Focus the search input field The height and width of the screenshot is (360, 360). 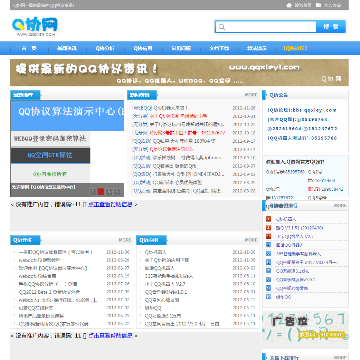click(x=266, y=27)
